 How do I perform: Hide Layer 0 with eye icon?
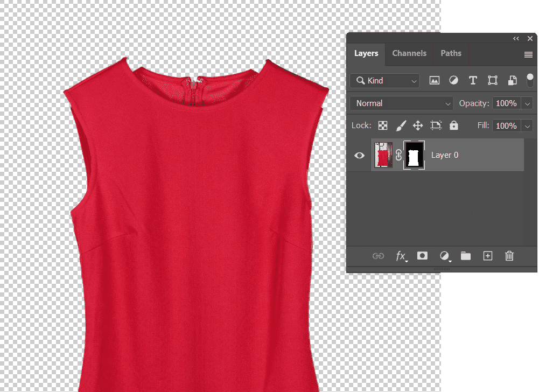tap(359, 156)
